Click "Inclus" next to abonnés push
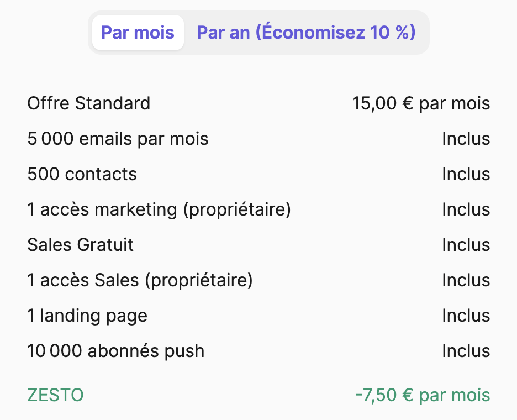517x420 pixels. click(x=466, y=351)
